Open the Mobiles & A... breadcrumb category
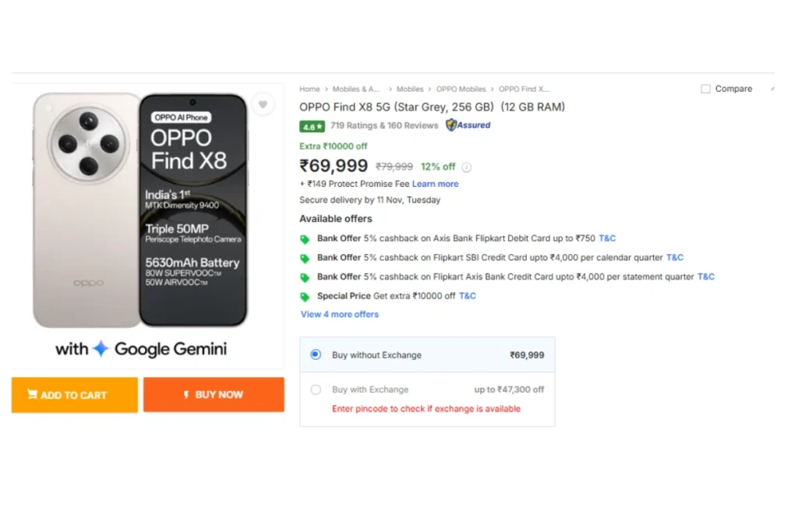 click(x=356, y=90)
